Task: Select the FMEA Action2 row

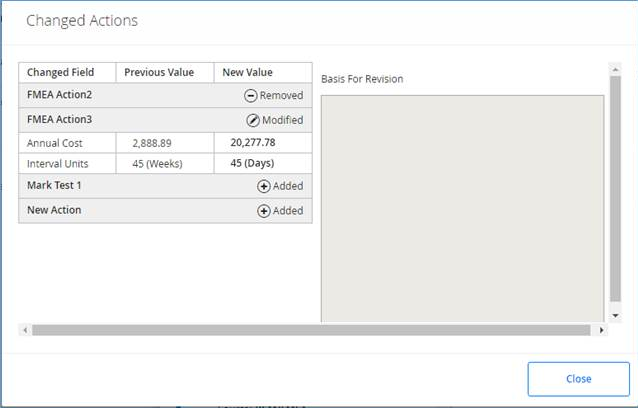Action: click(x=165, y=95)
